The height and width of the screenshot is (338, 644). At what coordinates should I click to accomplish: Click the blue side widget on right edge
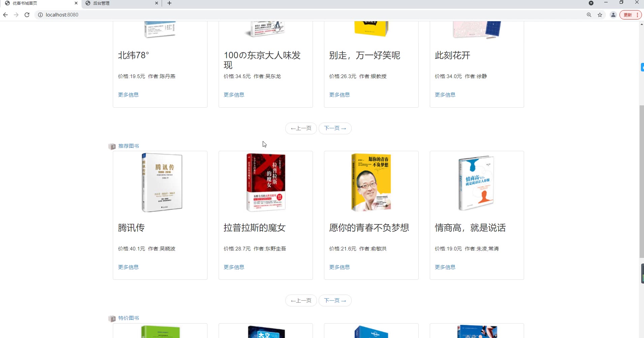tap(642, 67)
